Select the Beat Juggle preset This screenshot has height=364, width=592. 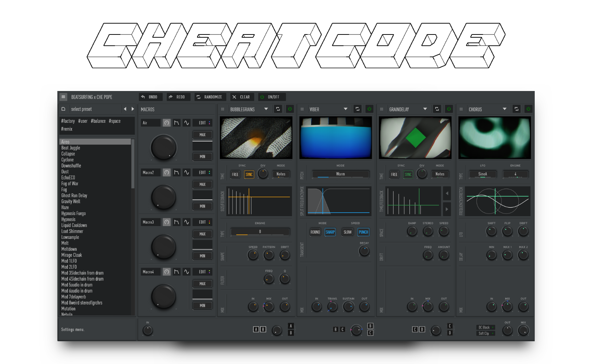tap(95, 148)
